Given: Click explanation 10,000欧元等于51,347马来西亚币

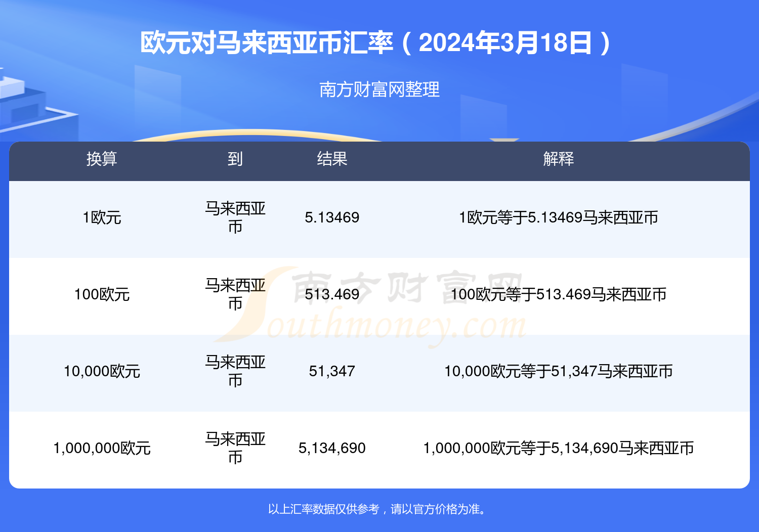Looking at the screenshot, I should (x=559, y=371).
